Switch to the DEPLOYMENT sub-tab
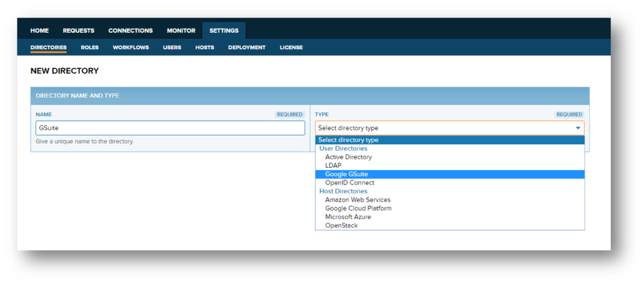Viewport: 644px width, 284px height. click(247, 47)
